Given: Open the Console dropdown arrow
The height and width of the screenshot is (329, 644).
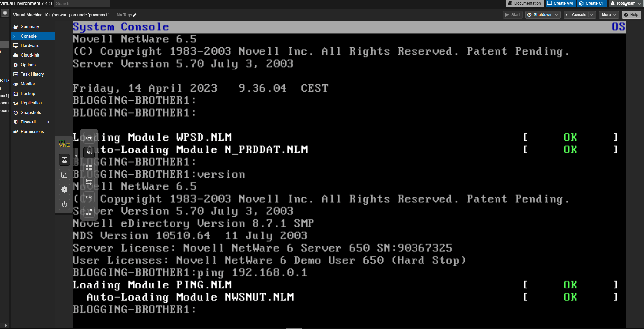Looking at the screenshot, I should tap(592, 15).
